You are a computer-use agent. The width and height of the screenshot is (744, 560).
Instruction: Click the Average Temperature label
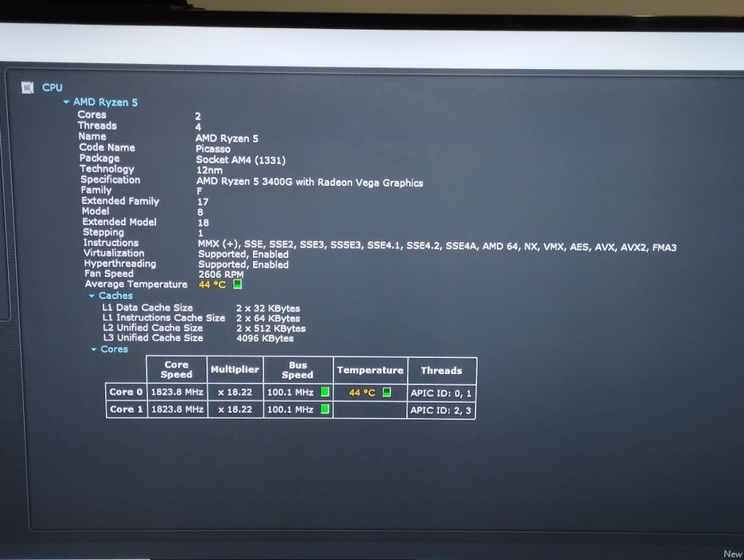(x=136, y=284)
